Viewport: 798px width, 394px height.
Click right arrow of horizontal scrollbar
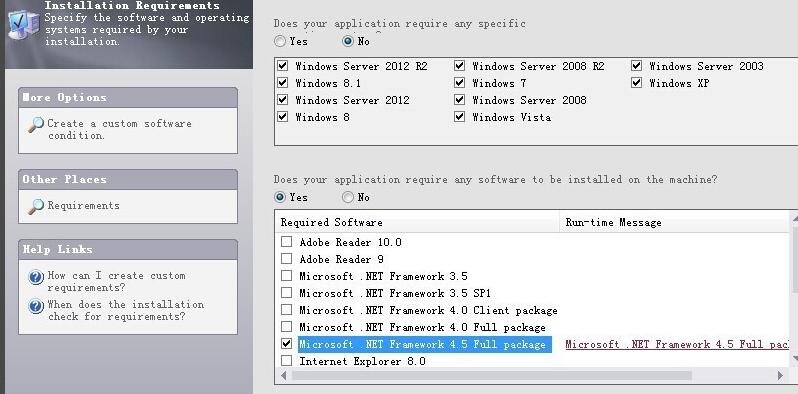(781, 376)
